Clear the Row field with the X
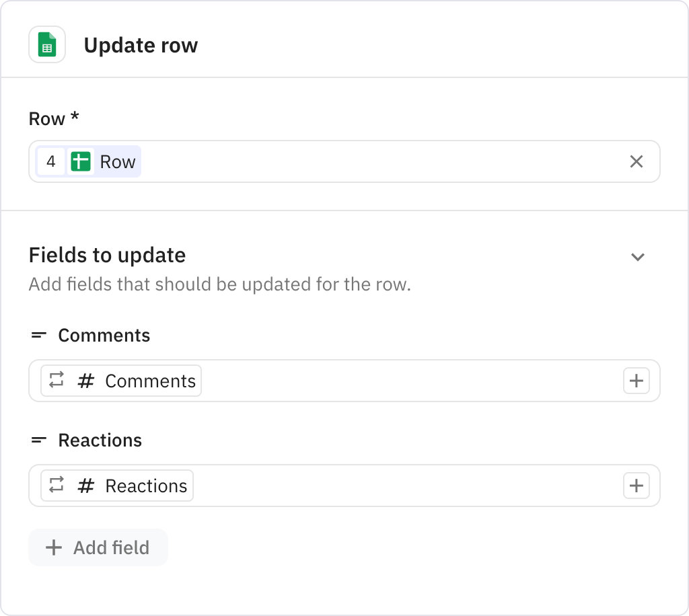The width and height of the screenshot is (689, 616). click(x=636, y=161)
